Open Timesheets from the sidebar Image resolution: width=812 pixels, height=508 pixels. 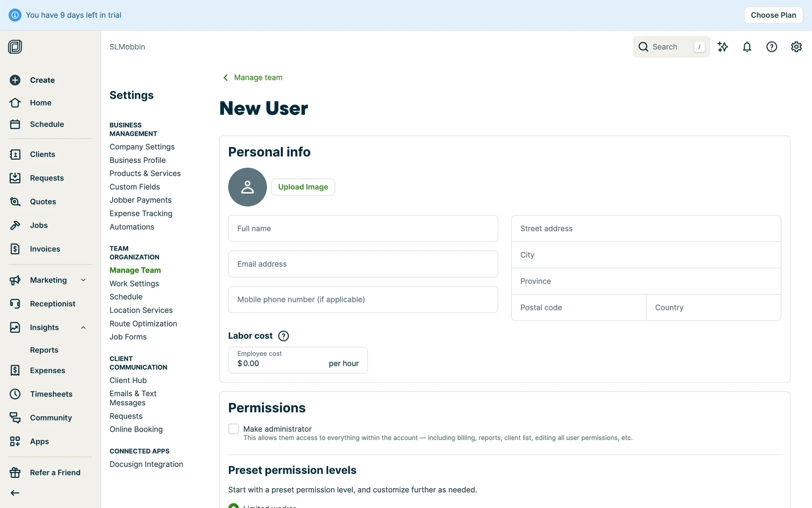click(51, 394)
